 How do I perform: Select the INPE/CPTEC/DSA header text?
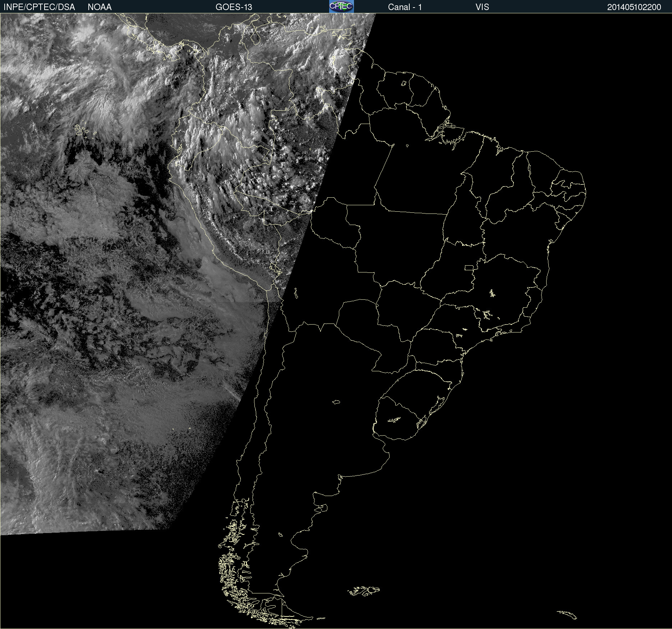click(x=39, y=7)
